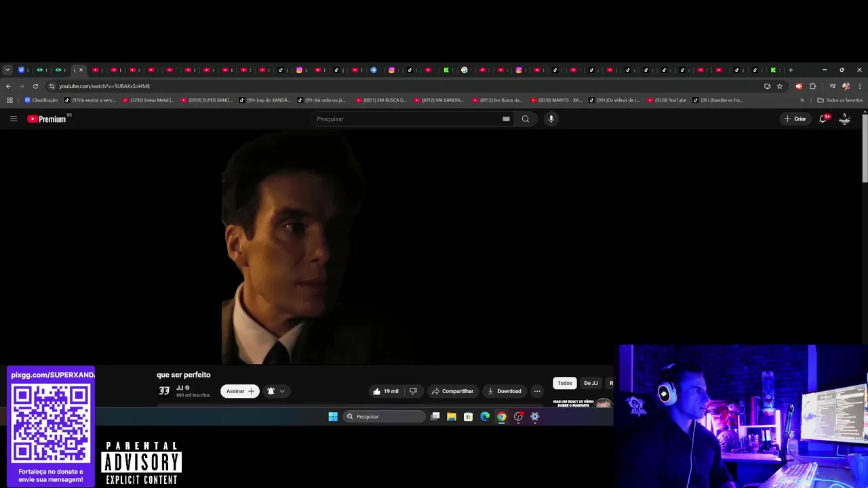Open the Chrome profile avatar
The height and width of the screenshot is (488, 868).
[846, 86]
